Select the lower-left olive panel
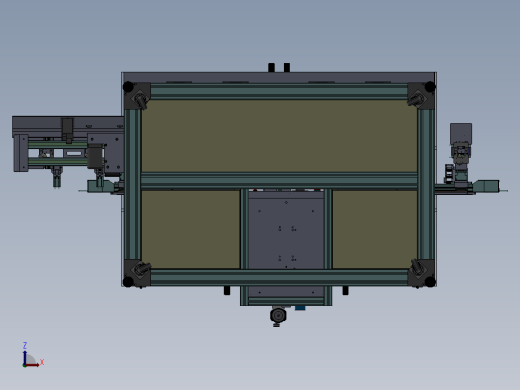Screen dimensions: 520x390 pyautogui.click(x=191, y=229)
